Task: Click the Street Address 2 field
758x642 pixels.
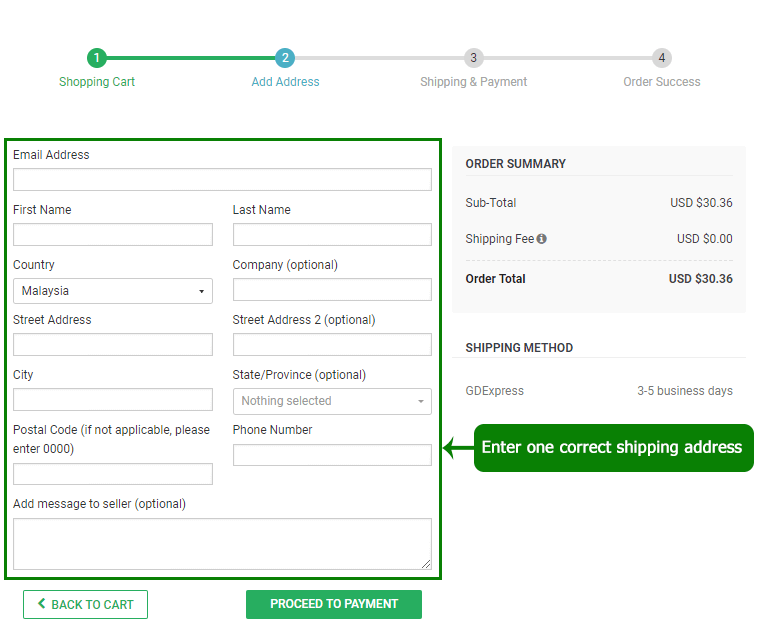Action: (332, 344)
